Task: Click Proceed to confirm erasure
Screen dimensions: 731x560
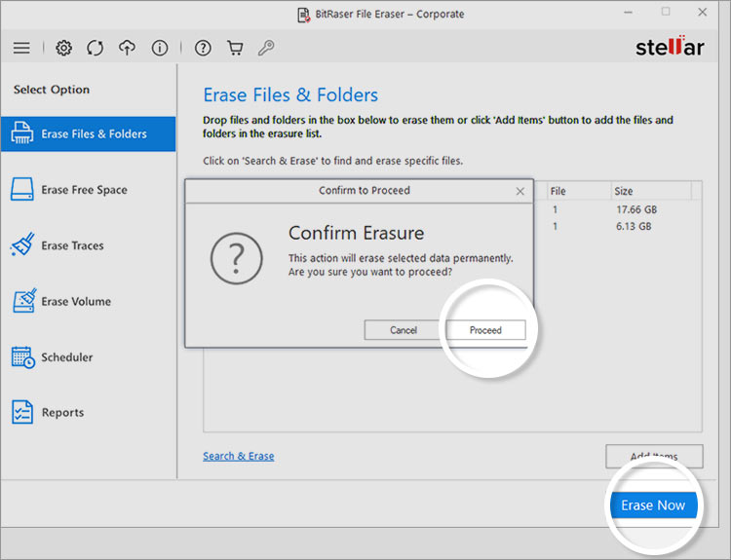Action: click(x=485, y=330)
